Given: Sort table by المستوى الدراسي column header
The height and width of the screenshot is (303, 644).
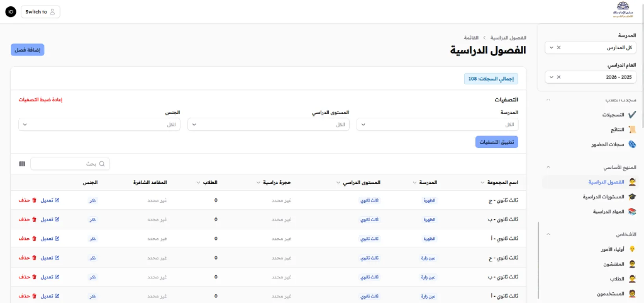Looking at the screenshot, I should [358, 182].
